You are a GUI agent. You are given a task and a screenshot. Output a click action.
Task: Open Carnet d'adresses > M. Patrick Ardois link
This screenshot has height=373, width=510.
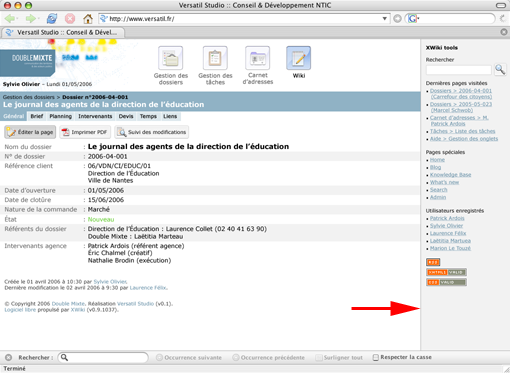click(x=459, y=121)
